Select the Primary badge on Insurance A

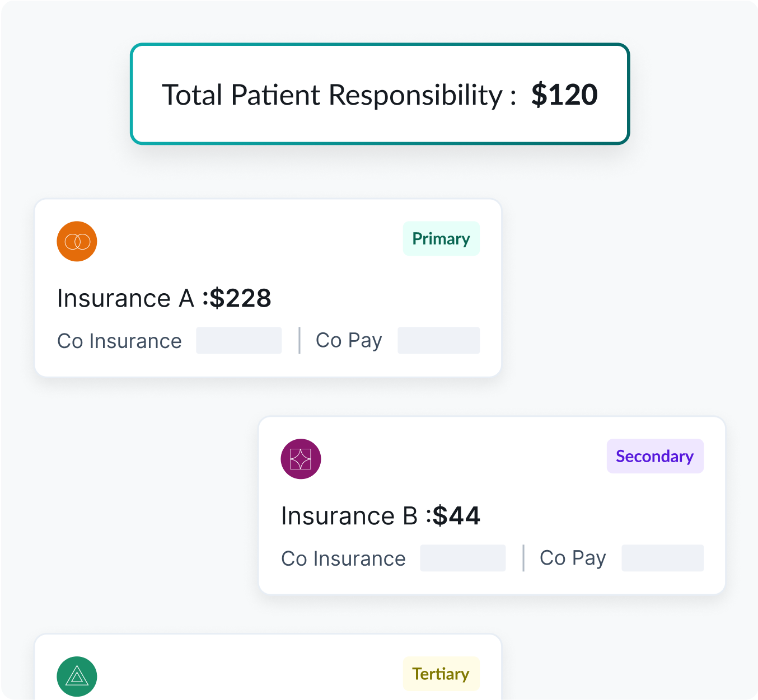[441, 238]
